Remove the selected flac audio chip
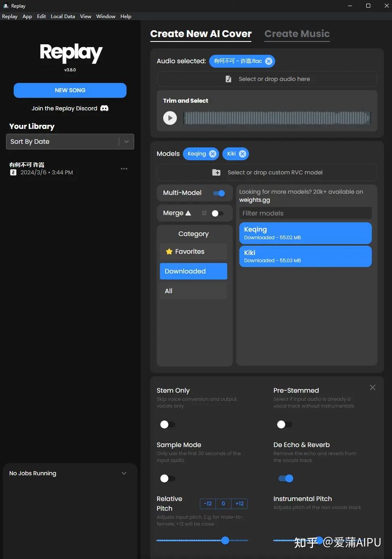Viewport: 392px width, 559px height. pyautogui.click(x=269, y=61)
